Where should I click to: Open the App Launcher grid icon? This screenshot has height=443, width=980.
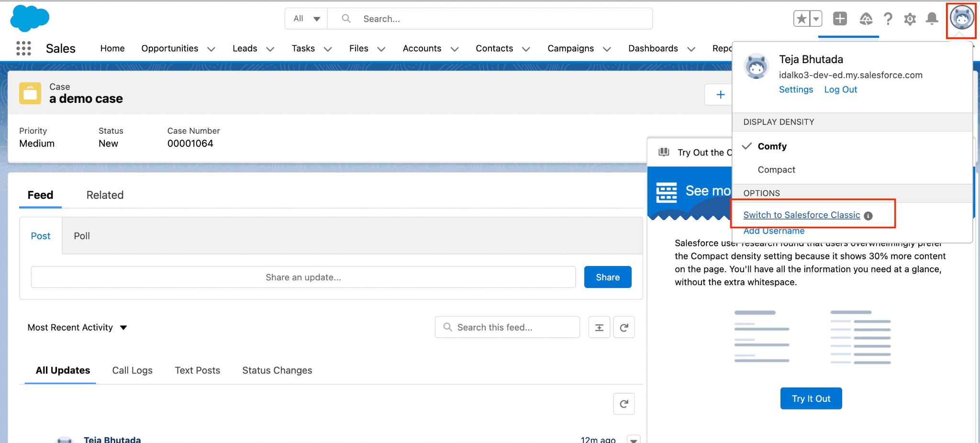tap(23, 48)
